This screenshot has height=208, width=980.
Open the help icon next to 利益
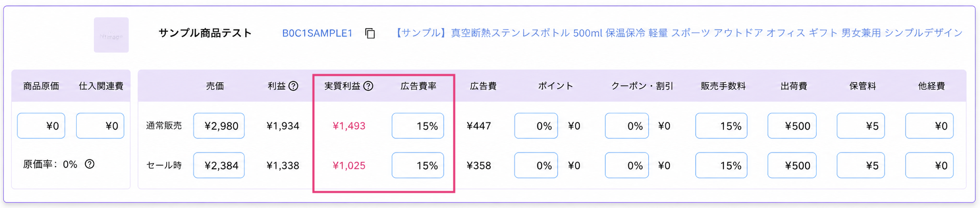(x=294, y=86)
